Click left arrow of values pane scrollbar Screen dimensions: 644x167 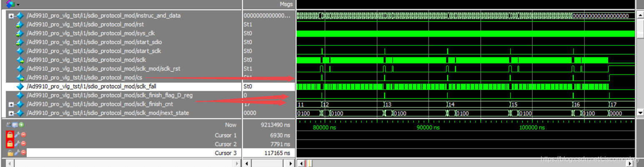(x=247, y=163)
